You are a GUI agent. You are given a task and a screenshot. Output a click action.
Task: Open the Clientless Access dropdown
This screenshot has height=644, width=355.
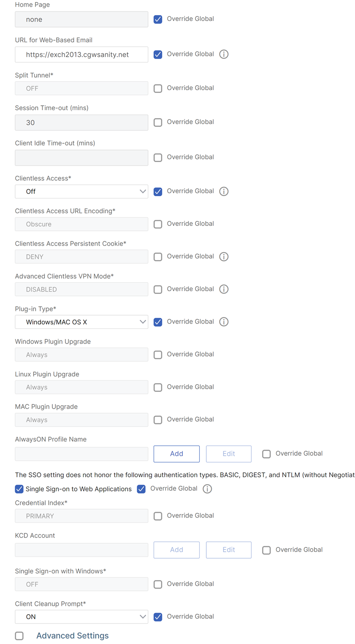(82, 191)
